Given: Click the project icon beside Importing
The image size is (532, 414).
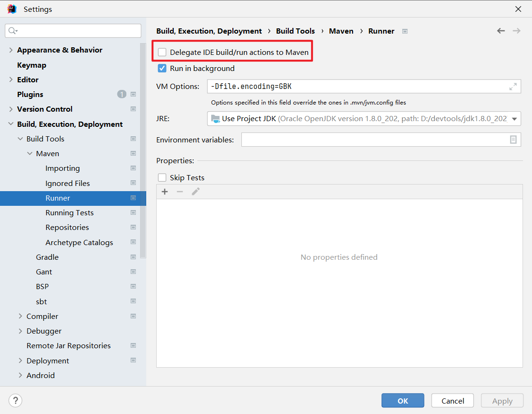Looking at the screenshot, I should (x=133, y=168).
